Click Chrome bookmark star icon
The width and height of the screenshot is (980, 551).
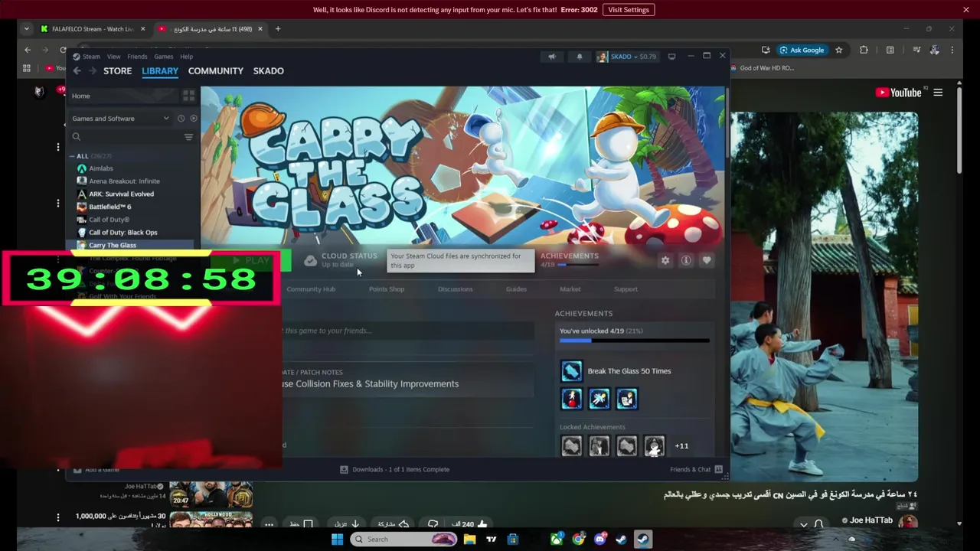click(839, 51)
